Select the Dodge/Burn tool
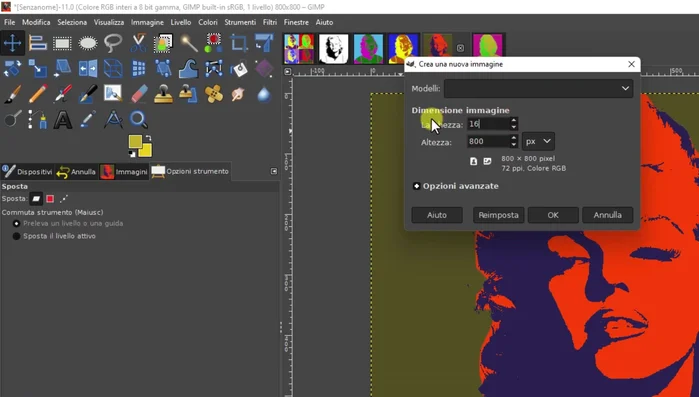This screenshot has height=397, width=699. coord(12,119)
